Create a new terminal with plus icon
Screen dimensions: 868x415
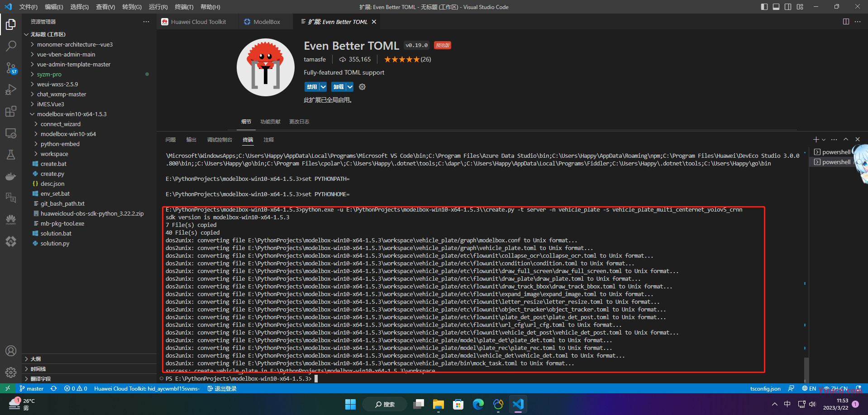pyautogui.click(x=816, y=139)
